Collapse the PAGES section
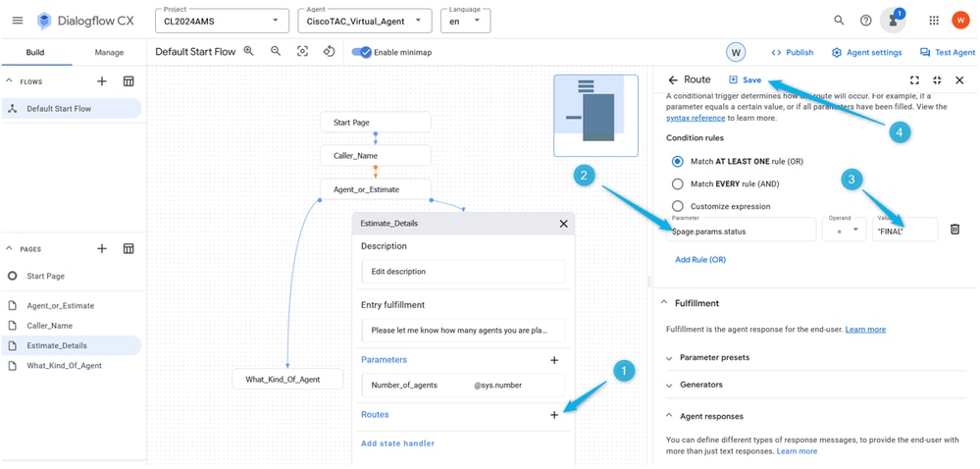980x469 pixels. [10, 248]
